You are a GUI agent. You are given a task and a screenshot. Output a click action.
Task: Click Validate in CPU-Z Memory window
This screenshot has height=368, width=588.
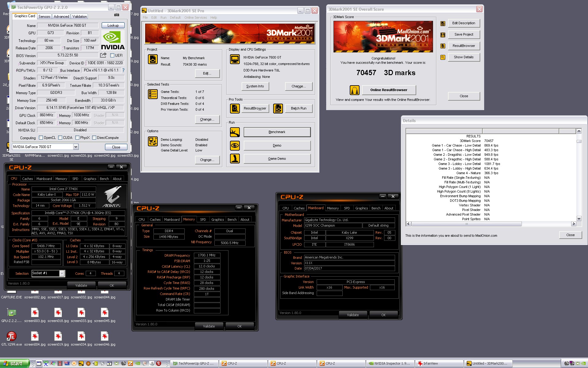click(x=209, y=326)
